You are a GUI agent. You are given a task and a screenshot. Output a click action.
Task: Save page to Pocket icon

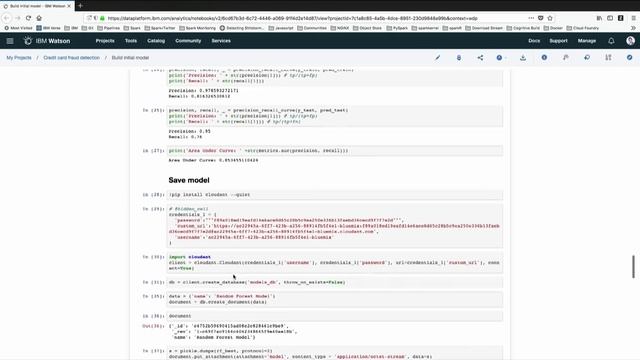pyautogui.click(x=540, y=18)
